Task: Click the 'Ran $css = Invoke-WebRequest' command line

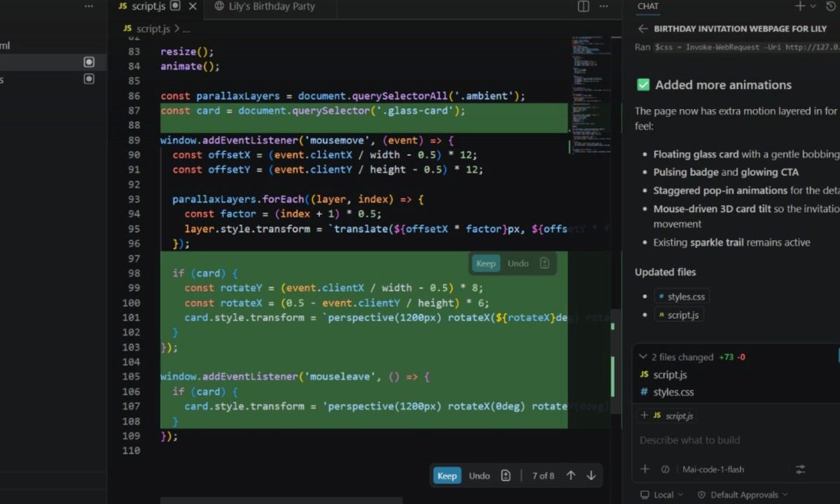Action: click(736, 48)
